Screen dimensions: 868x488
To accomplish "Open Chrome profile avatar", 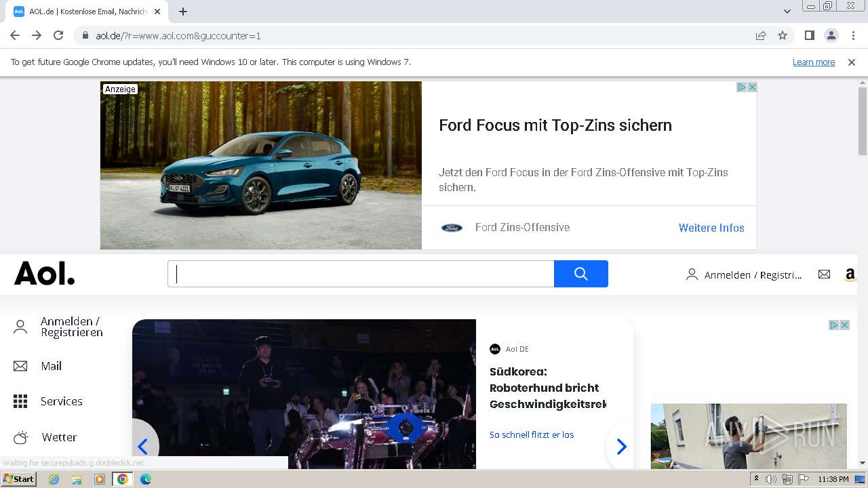I will (x=831, y=35).
